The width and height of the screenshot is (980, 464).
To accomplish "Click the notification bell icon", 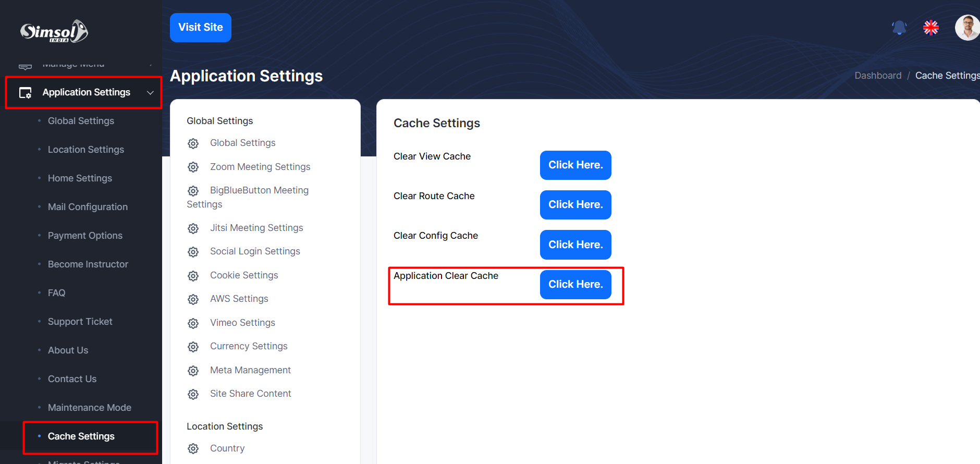I will [899, 27].
